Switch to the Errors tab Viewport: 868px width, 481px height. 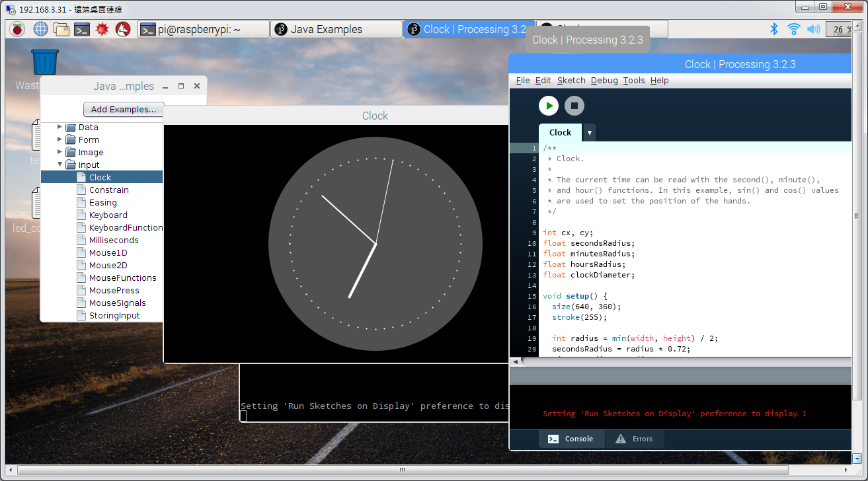click(x=634, y=439)
